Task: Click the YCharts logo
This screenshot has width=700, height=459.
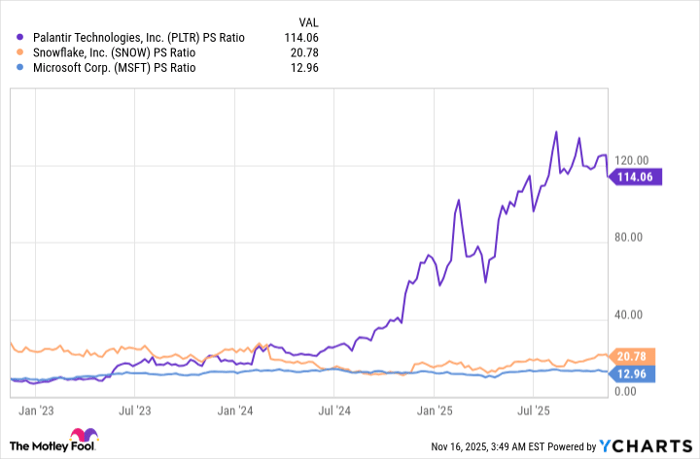Action: 646,446
